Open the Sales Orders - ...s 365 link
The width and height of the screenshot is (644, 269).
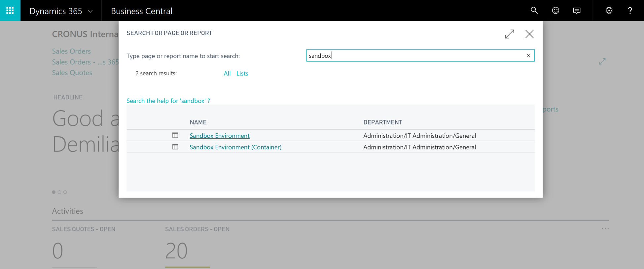[85, 62]
